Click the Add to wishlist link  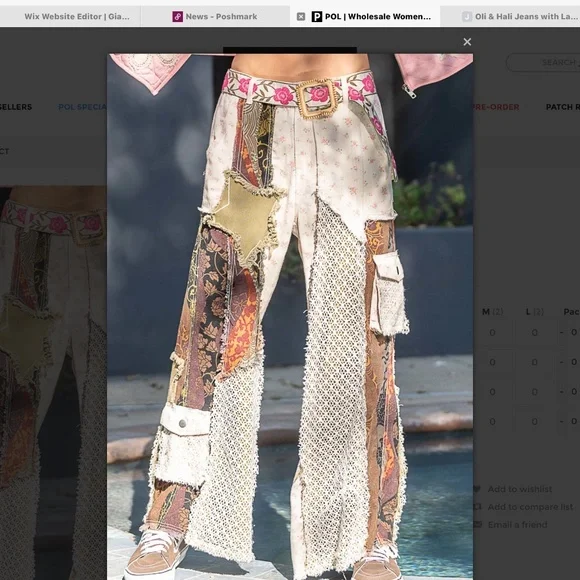(x=520, y=489)
